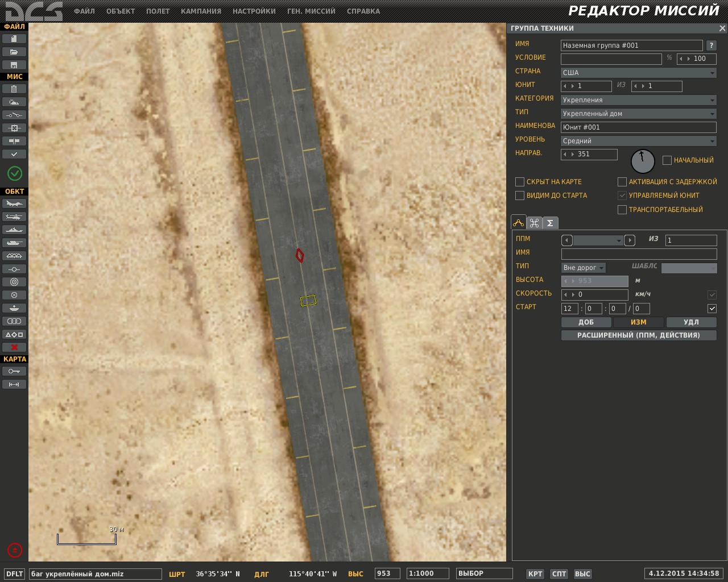
Task: Switch to the sigma summary tab
Action: tap(550, 223)
